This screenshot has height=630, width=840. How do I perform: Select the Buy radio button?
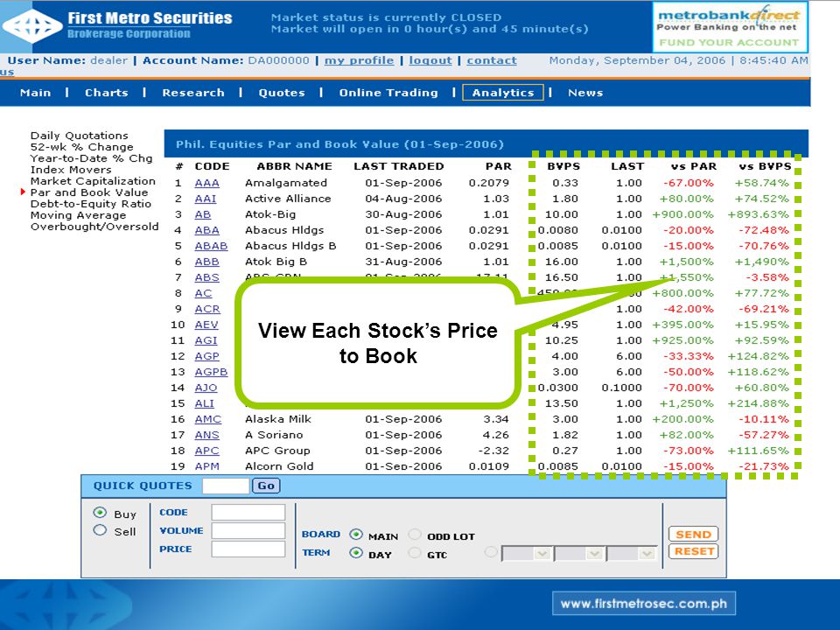[100, 513]
